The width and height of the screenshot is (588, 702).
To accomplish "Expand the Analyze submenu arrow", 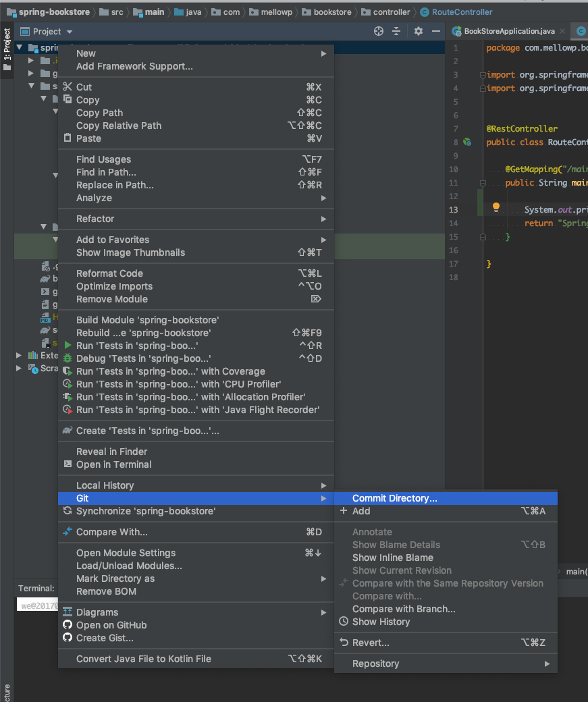I will 323,198.
